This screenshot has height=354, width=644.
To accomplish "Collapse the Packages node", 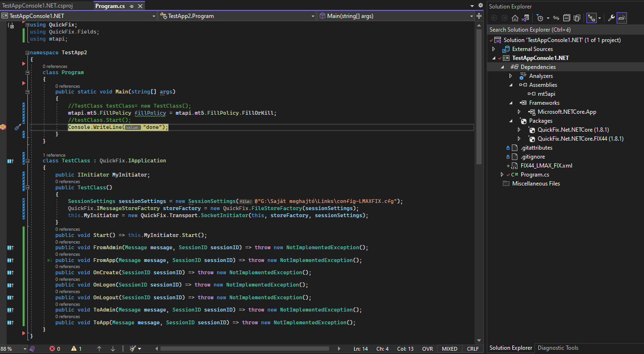I will pyautogui.click(x=511, y=121).
